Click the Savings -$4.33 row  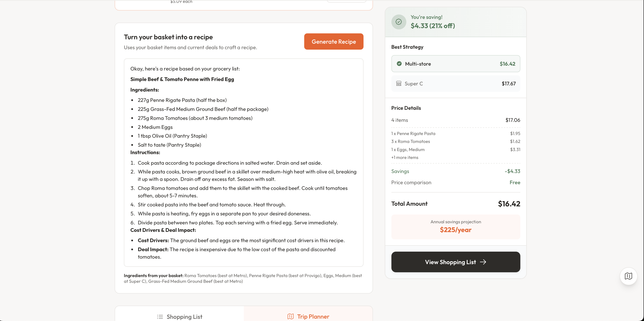point(456,171)
